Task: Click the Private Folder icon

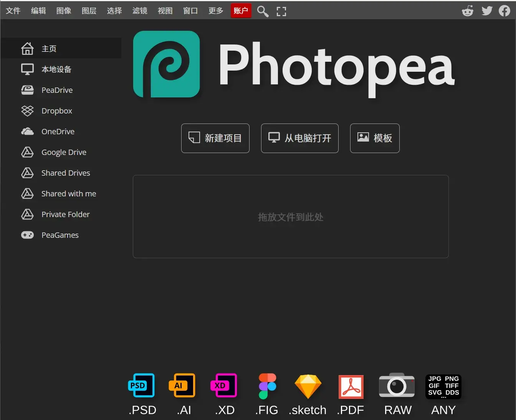Action: pos(27,214)
